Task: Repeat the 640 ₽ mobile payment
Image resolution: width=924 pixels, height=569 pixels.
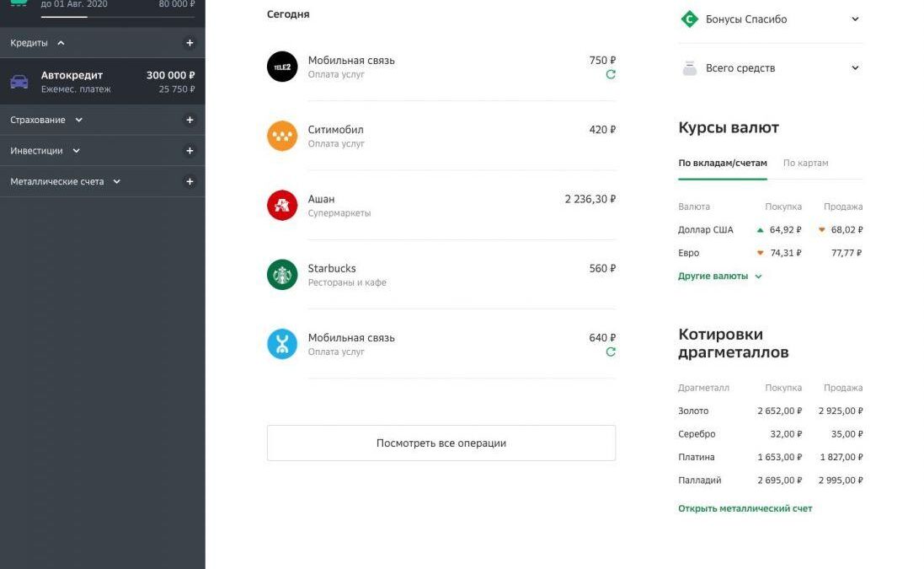Action: [x=611, y=352]
